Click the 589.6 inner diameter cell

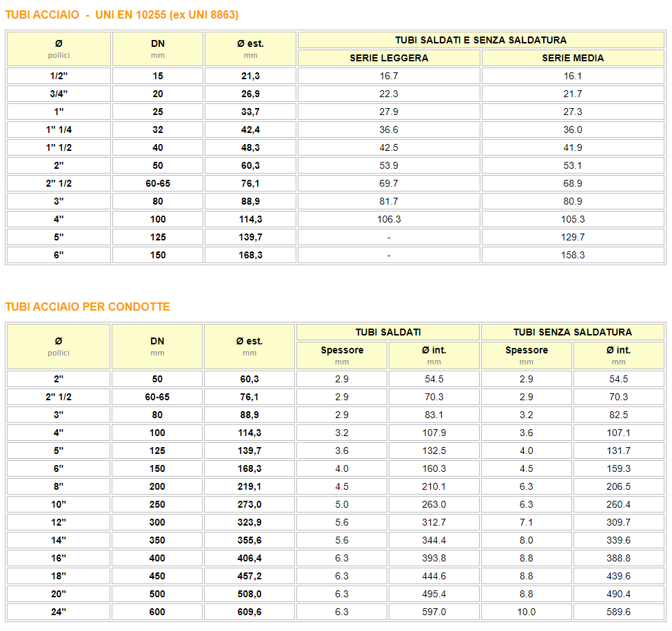point(619,612)
